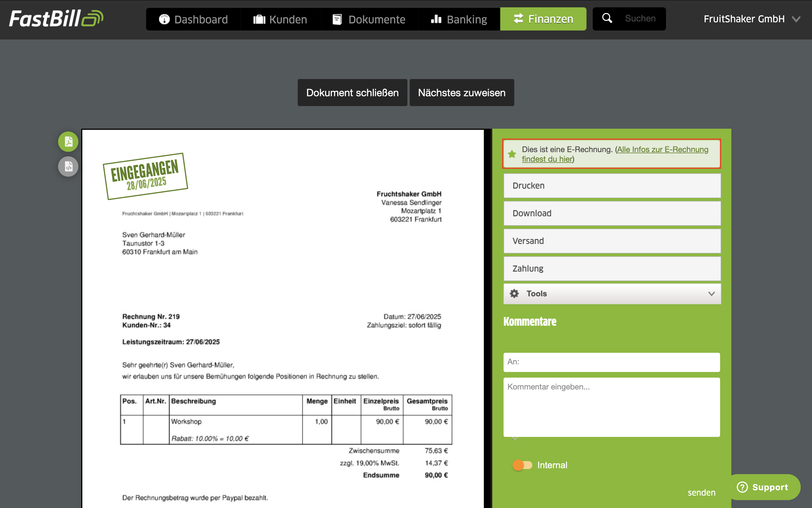Click the Taunustor 1-3 address line

[143, 243]
